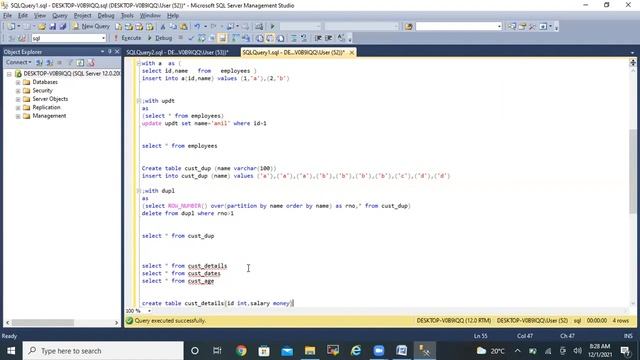
Task: Expand the Security folder node
Action: point(18,91)
